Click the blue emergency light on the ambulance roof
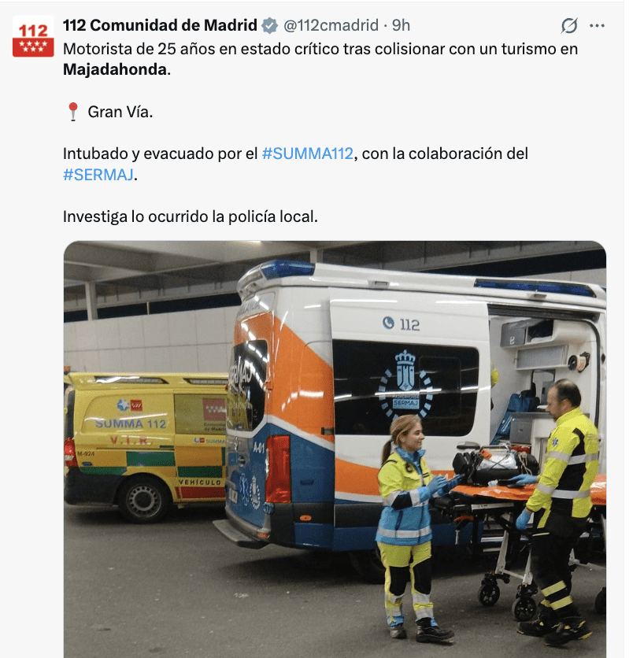 click(287, 269)
